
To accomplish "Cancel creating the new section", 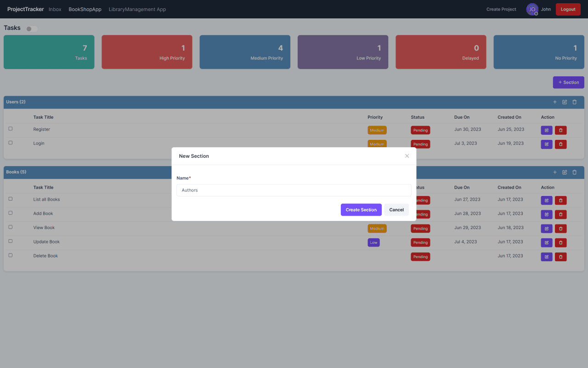I will click(396, 209).
